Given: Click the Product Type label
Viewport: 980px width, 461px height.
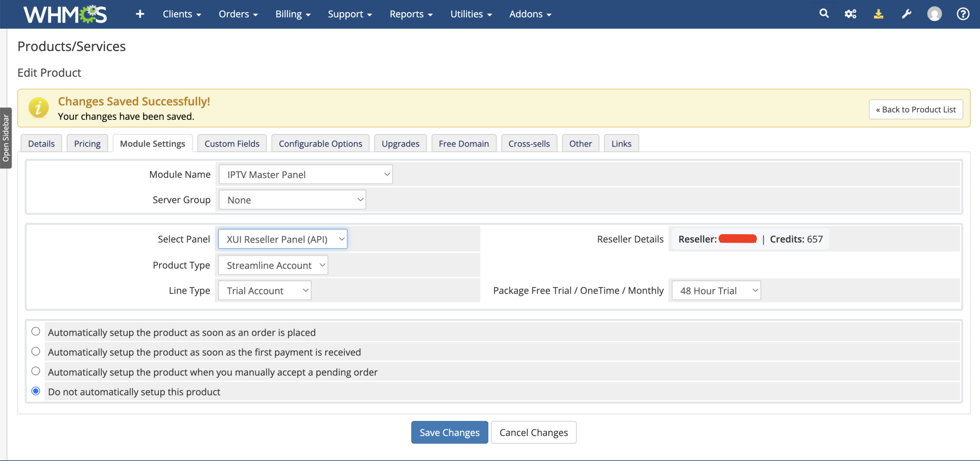Looking at the screenshot, I should tap(181, 265).
